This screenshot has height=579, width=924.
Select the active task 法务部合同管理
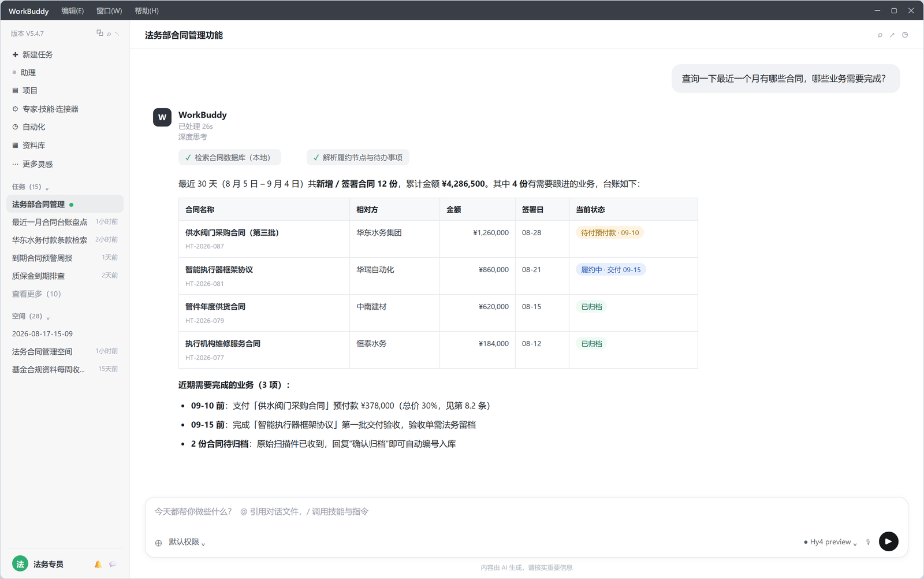pos(65,204)
